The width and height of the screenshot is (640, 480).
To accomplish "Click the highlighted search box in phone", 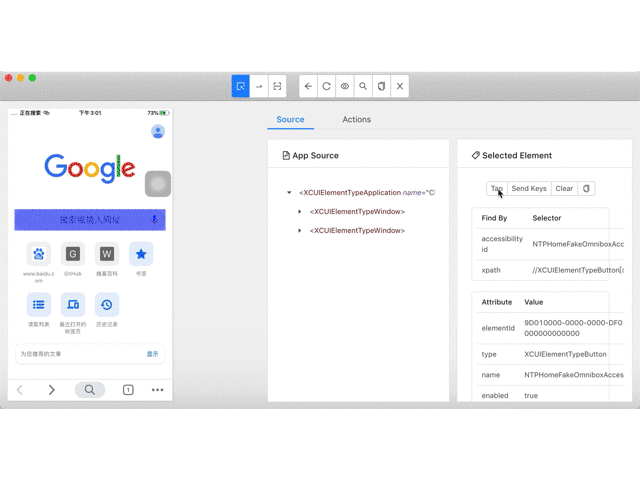I will (90, 220).
